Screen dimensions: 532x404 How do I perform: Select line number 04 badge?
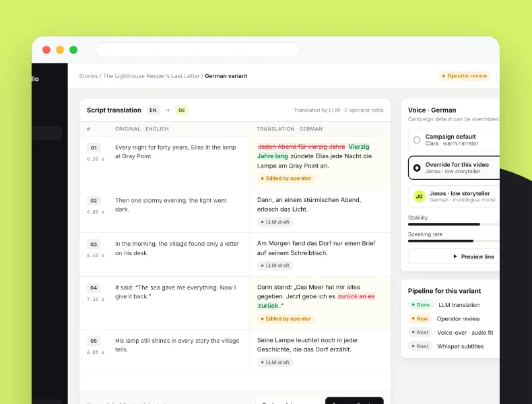pos(94,288)
